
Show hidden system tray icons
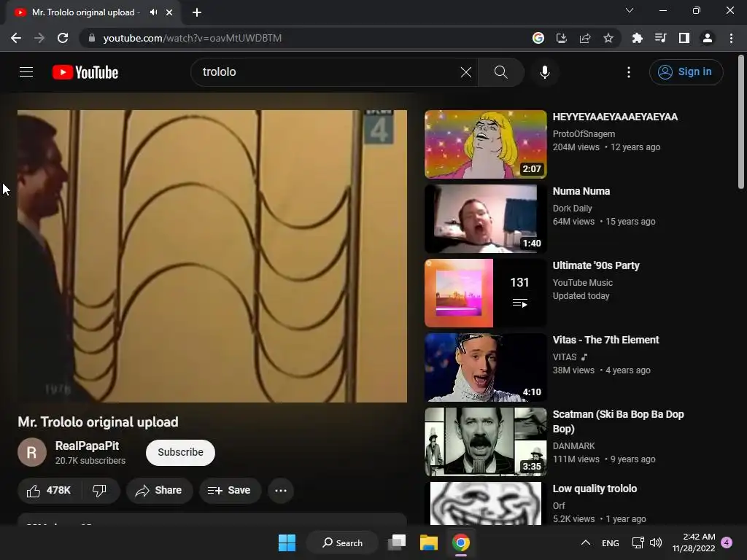click(586, 542)
